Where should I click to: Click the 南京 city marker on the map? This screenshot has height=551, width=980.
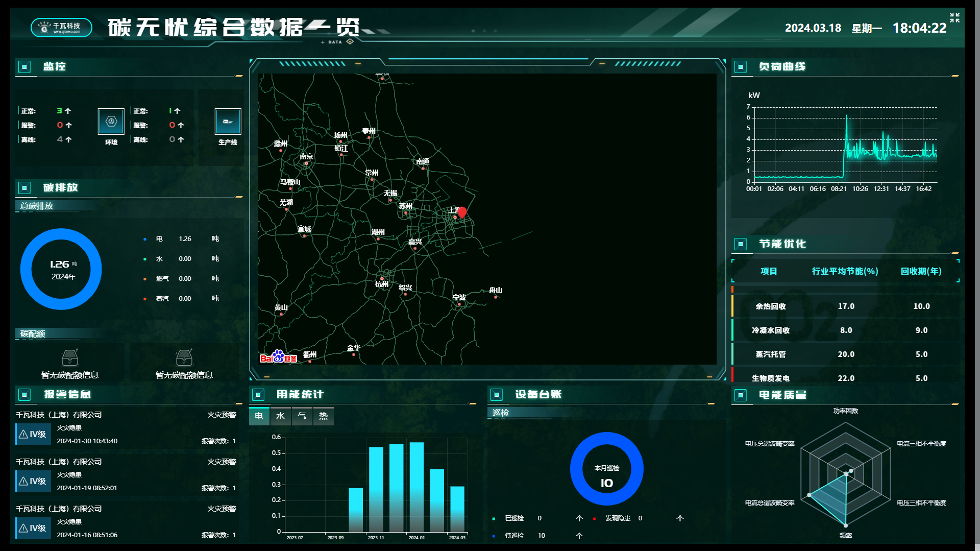306,163
